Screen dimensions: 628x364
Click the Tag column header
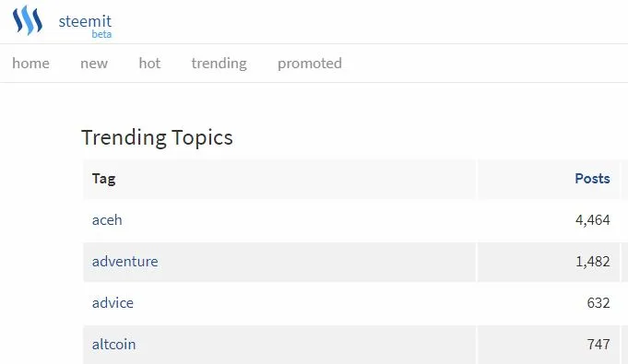coord(103,179)
